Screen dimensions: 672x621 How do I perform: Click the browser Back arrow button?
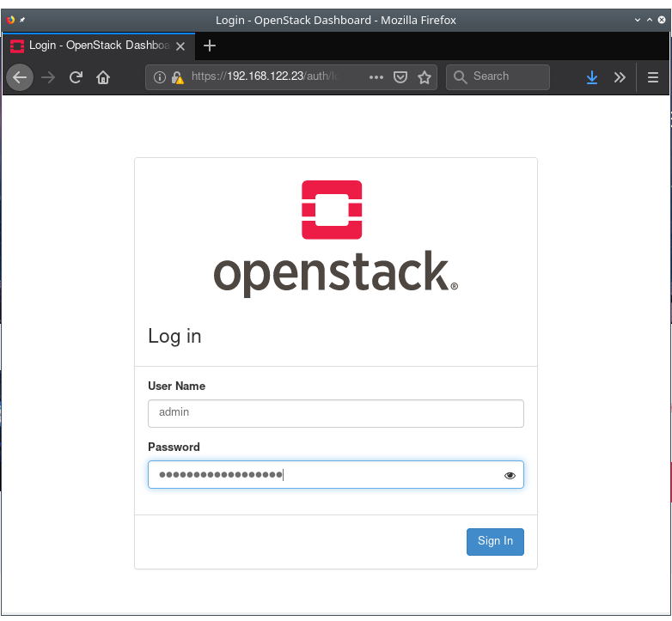coord(20,77)
